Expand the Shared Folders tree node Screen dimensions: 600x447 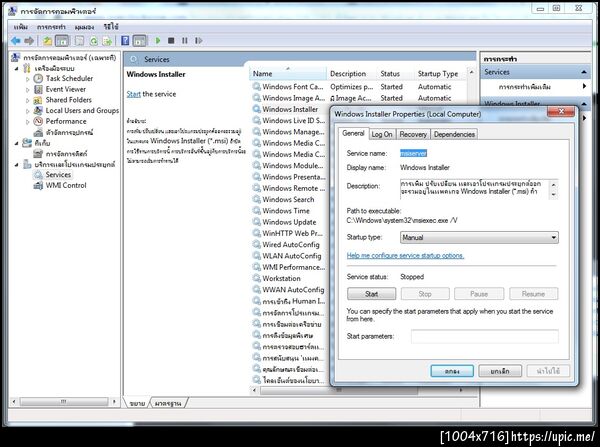(28, 101)
